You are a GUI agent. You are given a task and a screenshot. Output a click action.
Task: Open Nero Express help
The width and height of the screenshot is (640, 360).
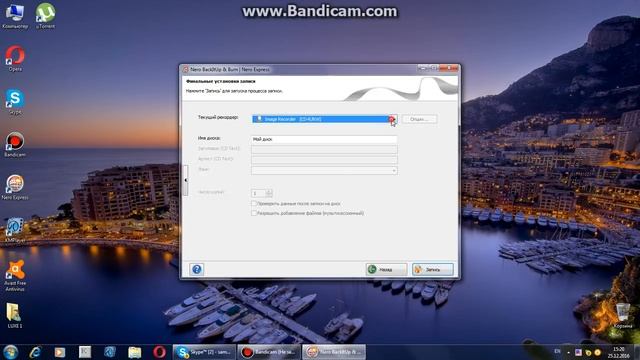point(197,269)
